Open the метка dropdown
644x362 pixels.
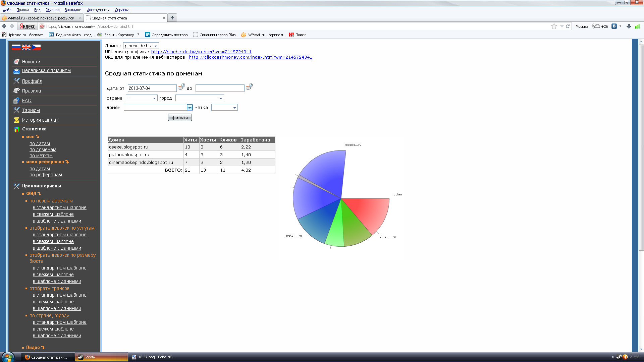(x=224, y=107)
